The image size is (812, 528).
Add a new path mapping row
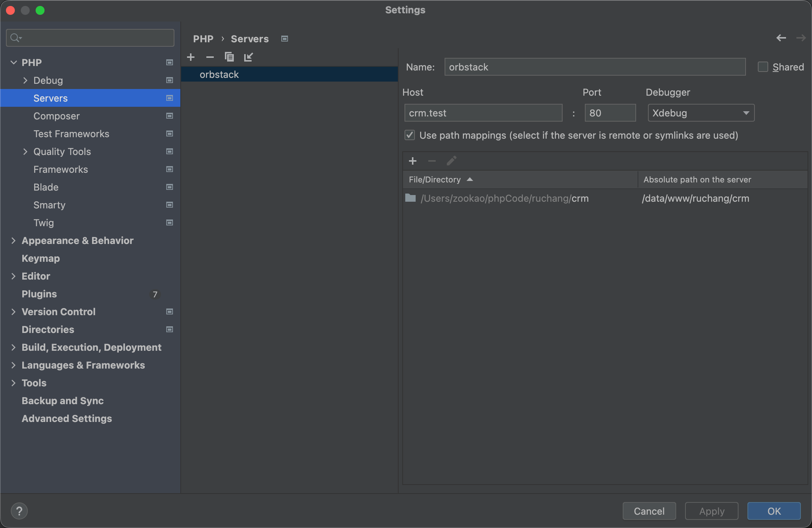tap(413, 161)
